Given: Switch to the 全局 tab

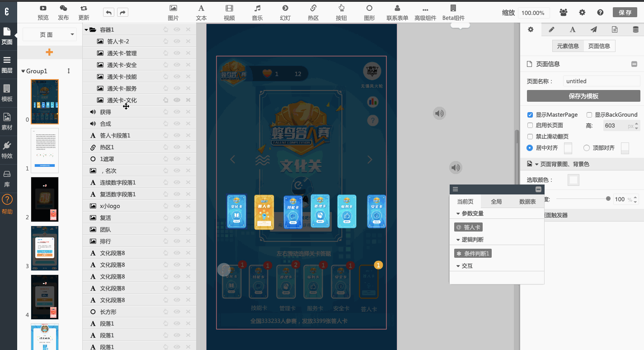Looking at the screenshot, I should (496, 202).
